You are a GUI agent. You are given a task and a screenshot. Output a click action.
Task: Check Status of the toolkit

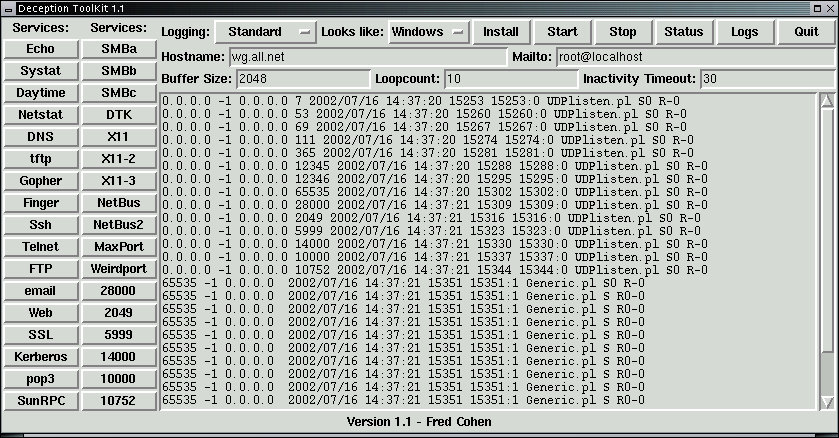coord(683,32)
